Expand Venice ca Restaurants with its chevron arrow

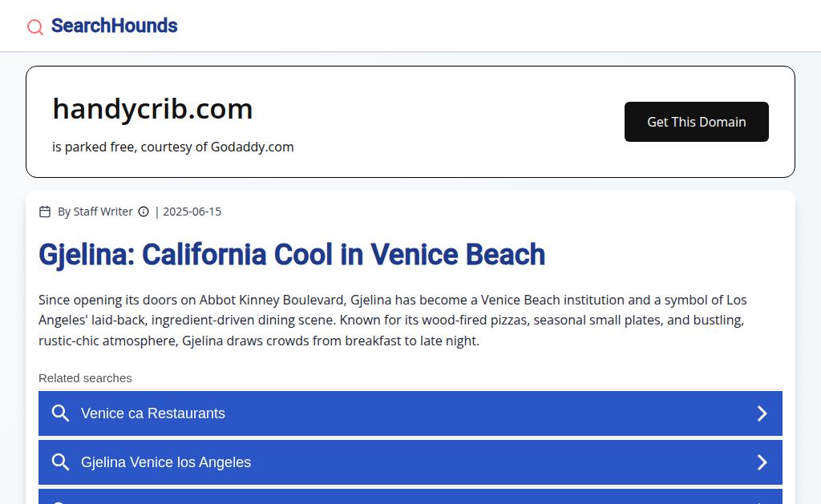(x=762, y=413)
